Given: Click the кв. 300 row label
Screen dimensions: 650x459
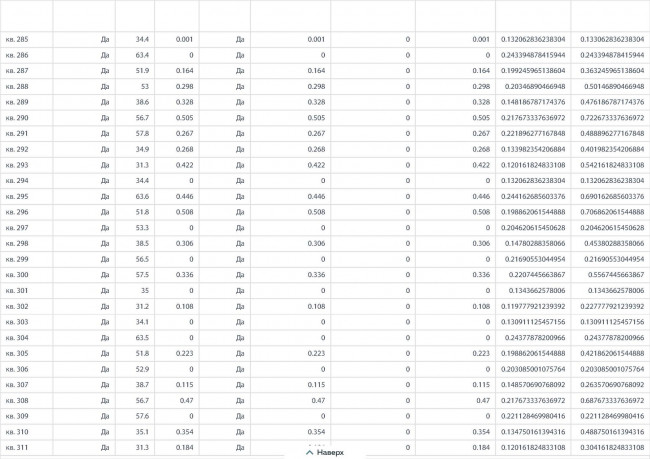Looking at the screenshot, I should click(x=17, y=275).
